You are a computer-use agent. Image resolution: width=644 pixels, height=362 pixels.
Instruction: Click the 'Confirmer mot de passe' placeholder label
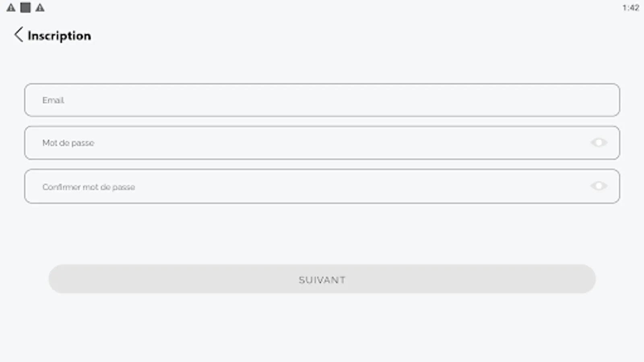tap(89, 187)
